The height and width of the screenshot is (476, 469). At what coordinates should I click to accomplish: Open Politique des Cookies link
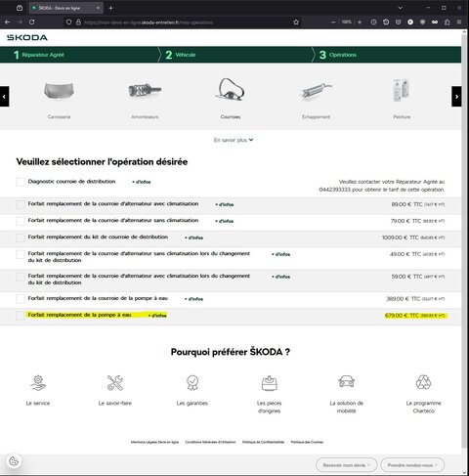307,442
